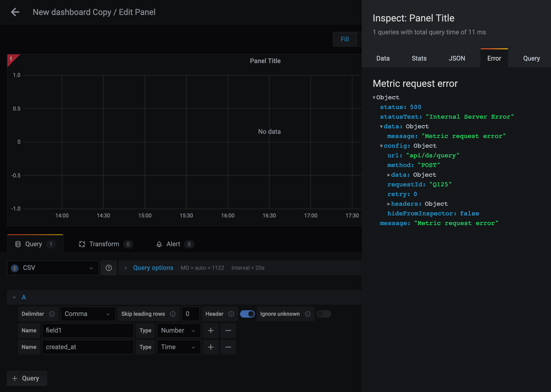The width and height of the screenshot is (551, 392).
Task: Click the info icon next to Header
Action: pyautogui.click(x=231, y=314)
